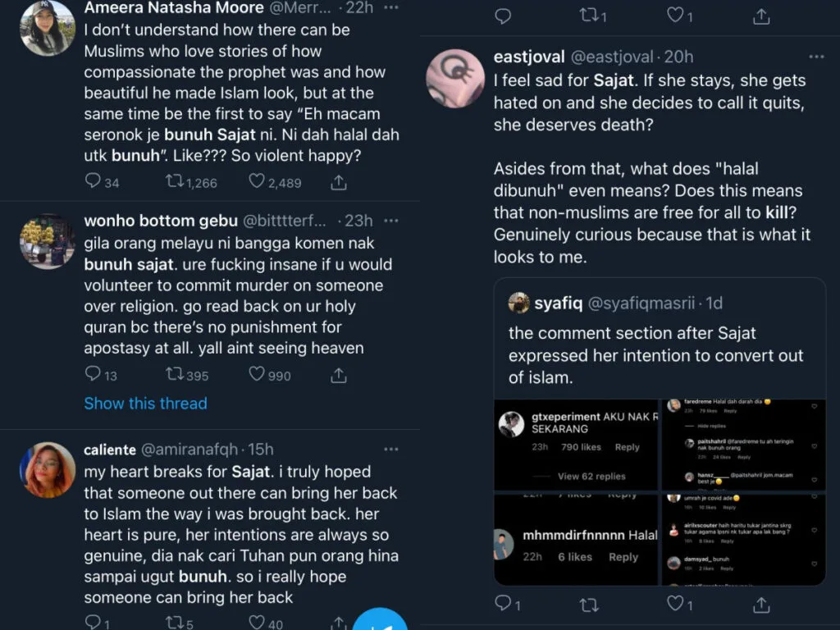Image resolution: width=840 pixels, height=630 pixels.
Task: Open more options on eastjoval's tweet
Action: pos(816,57)
